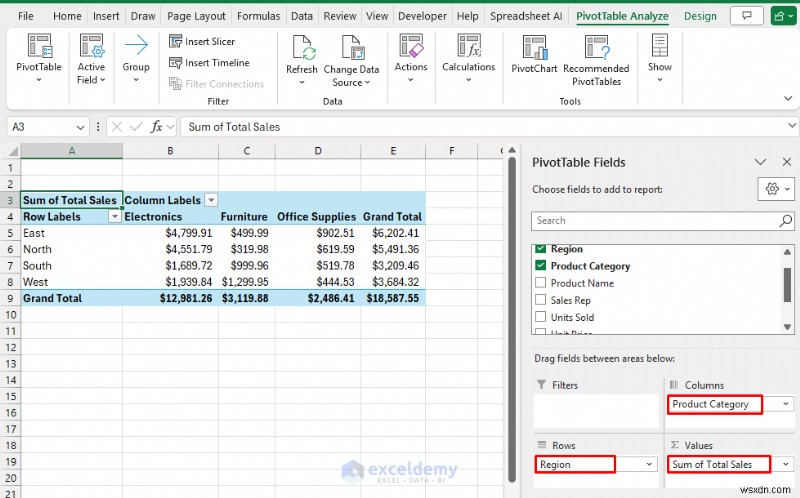Click the green Share button
The width and height of the screenshot is (800, 498).
[784, 16]
